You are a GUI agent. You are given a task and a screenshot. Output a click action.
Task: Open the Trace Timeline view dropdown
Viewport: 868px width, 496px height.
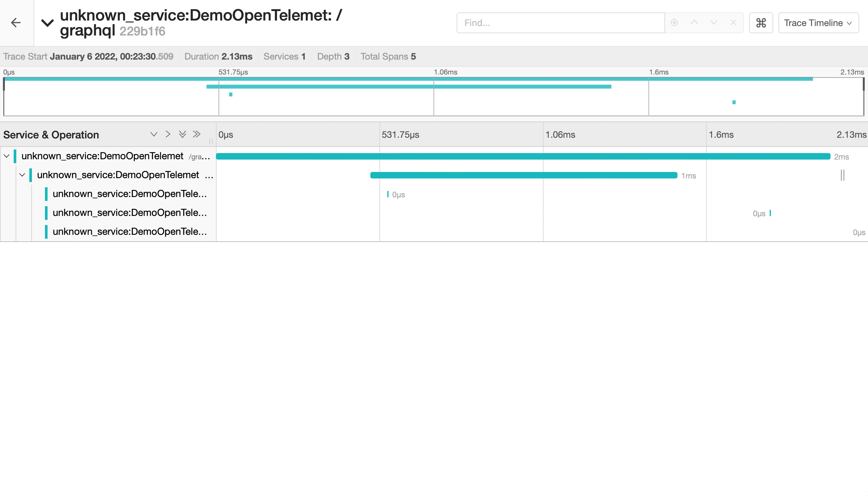(x=818, y=23)
